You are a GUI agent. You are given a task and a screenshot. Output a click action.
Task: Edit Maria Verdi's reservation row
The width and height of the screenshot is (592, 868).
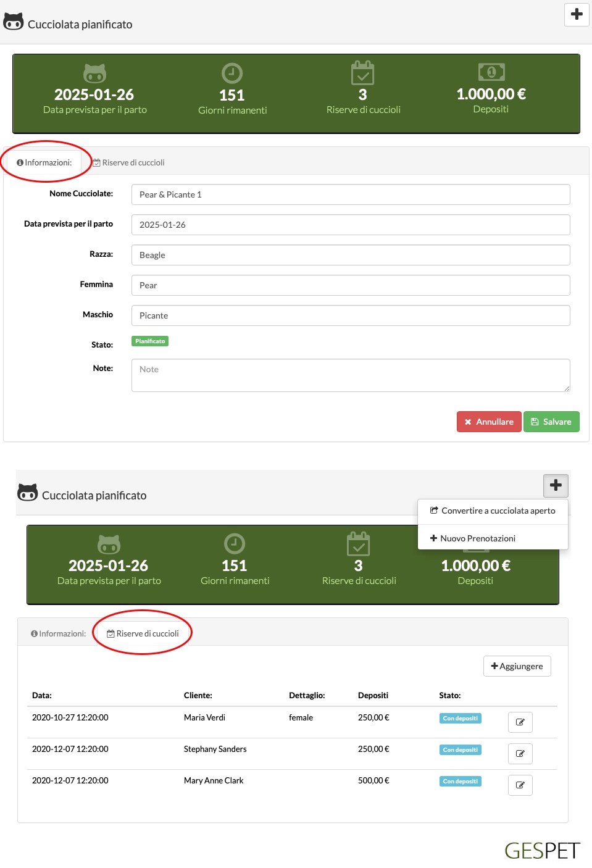520,722
